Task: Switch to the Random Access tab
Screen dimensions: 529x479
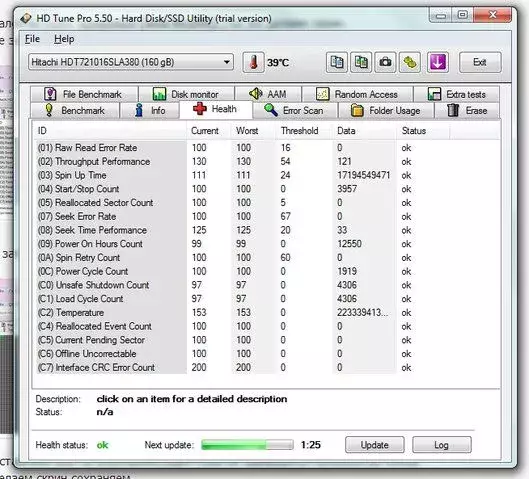Action: [x=357, y=94]
